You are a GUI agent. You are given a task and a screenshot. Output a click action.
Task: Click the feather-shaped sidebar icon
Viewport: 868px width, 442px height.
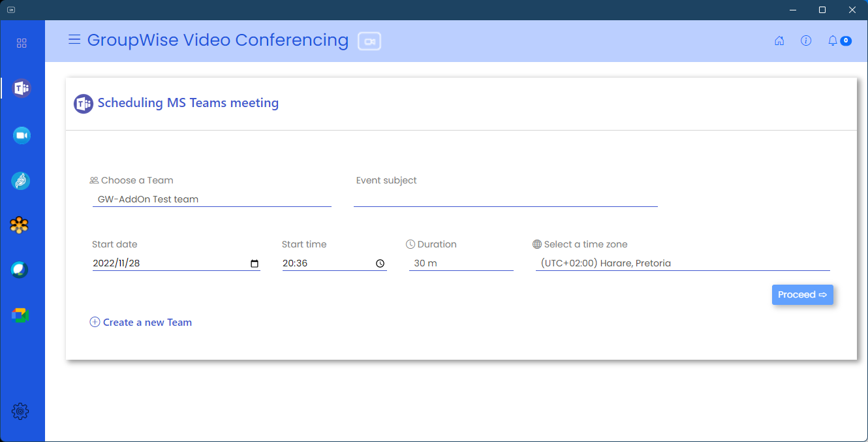pyautogui.click(x=21, y=181)
